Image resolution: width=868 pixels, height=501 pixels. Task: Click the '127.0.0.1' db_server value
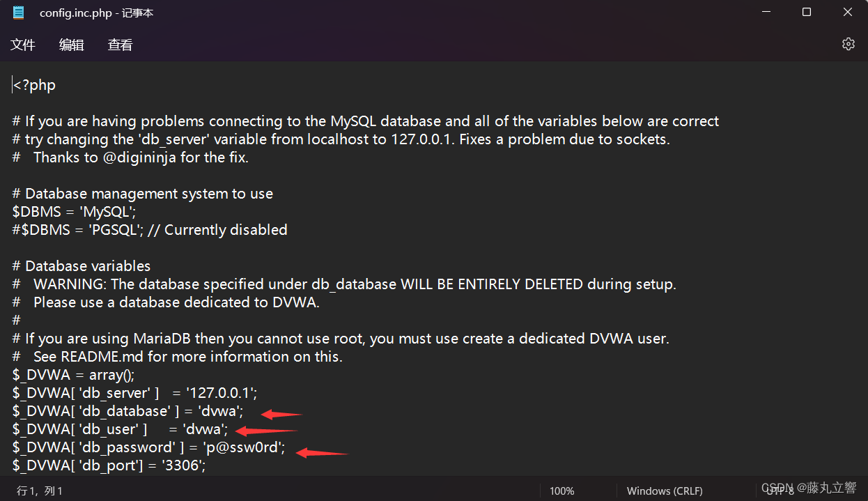[x=222, y=392]
